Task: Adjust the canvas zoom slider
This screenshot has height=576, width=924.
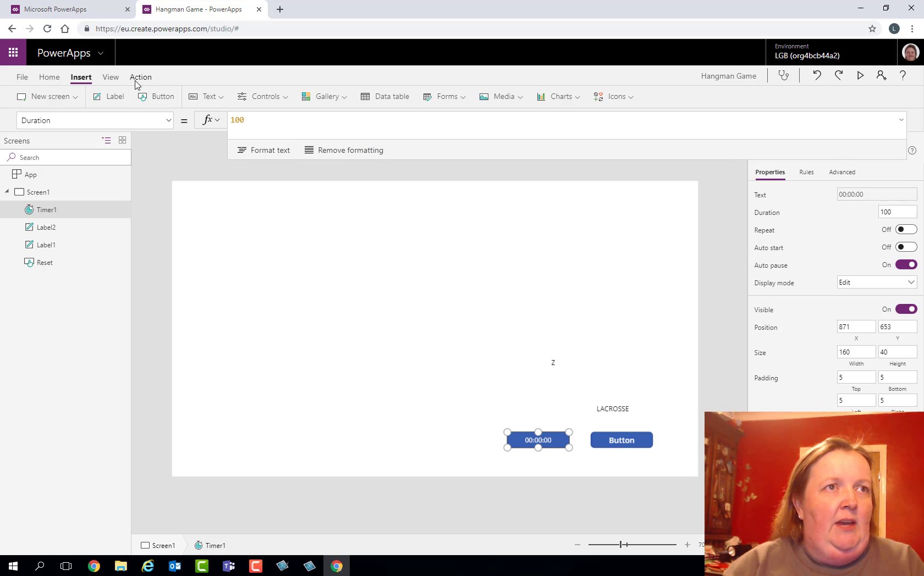Action: coord(621,545)
